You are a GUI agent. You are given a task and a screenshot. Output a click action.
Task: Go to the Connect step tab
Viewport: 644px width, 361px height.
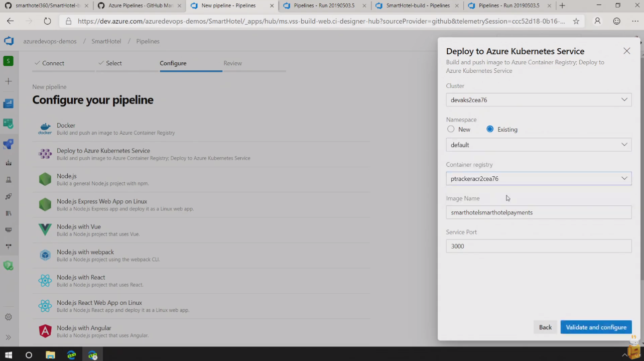click(x=53, y=63)
